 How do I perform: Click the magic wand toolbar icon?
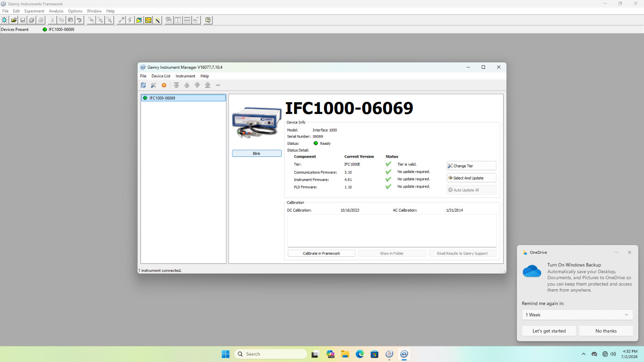click(158, 20)
